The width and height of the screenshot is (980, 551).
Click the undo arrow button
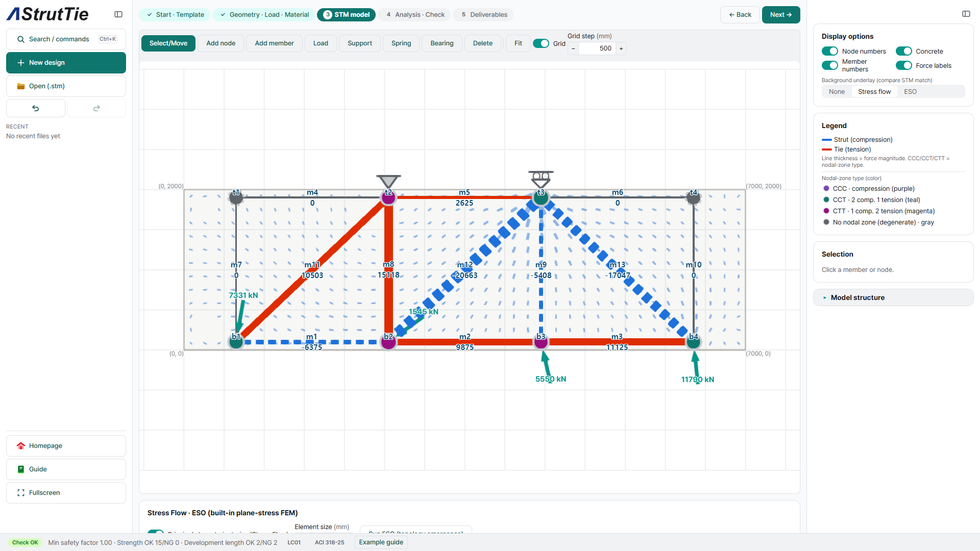click(x=36, y=108)
